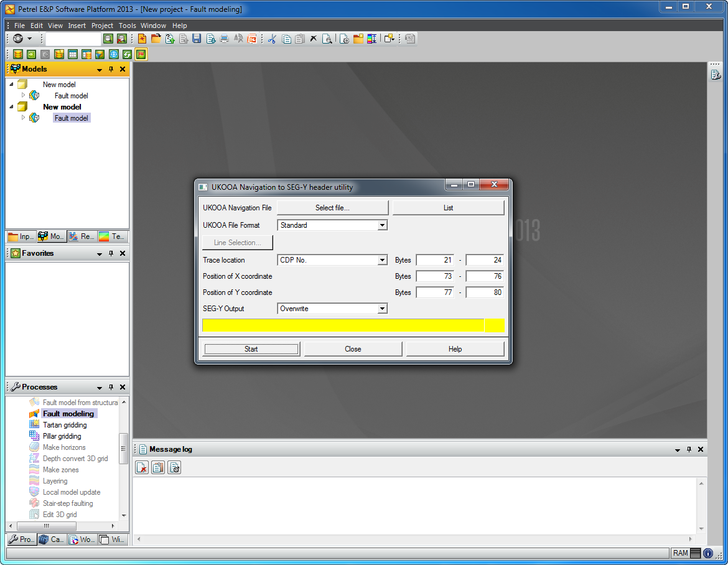Image resolution: width=728 pixels, height=565 pixels.
Task: Click the Close button in UKOOA dialog
Action: [x=353, y=349]
